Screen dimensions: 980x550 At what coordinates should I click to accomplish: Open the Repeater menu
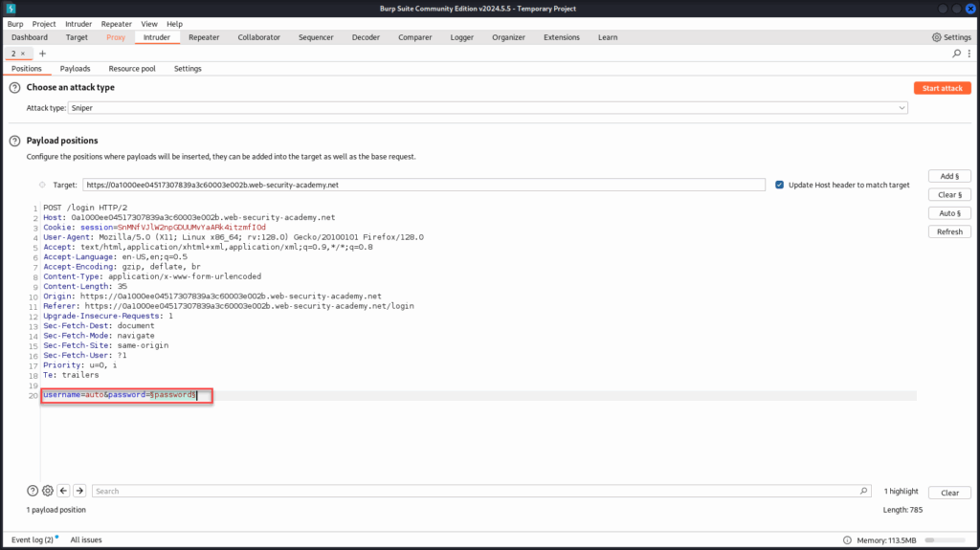116,24
